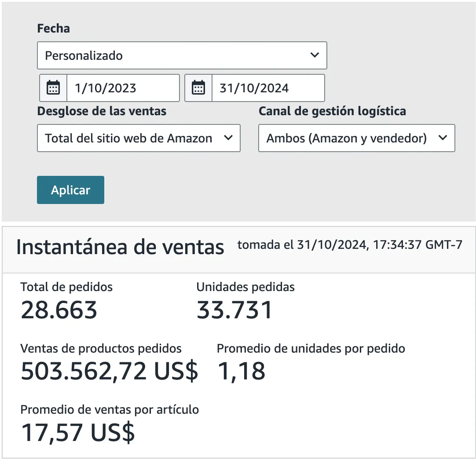Focus the end date field 31/10/2024
Image resolution: width=476 pixels, height=459 pixels.
click(268, 88)
